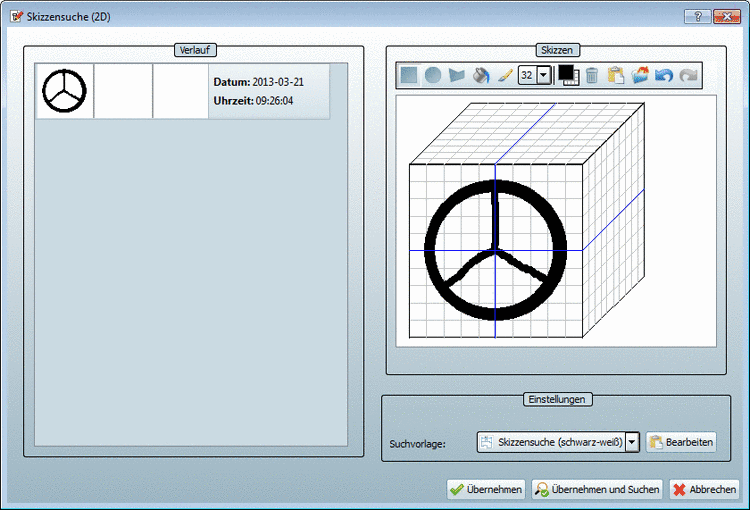The image size is (750, 510).
Task: Click the Uhrzeit 09:26:04 text
Action: click(x=253, y=100)
